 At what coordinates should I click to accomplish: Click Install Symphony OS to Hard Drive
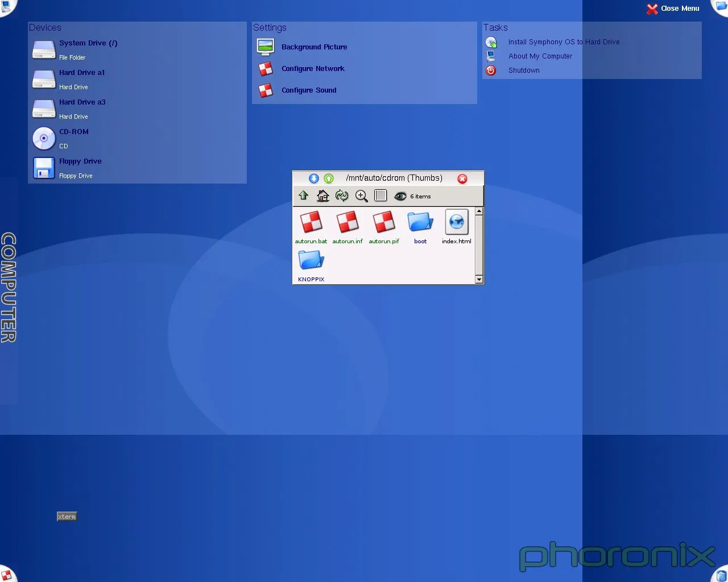coord(564,41)
